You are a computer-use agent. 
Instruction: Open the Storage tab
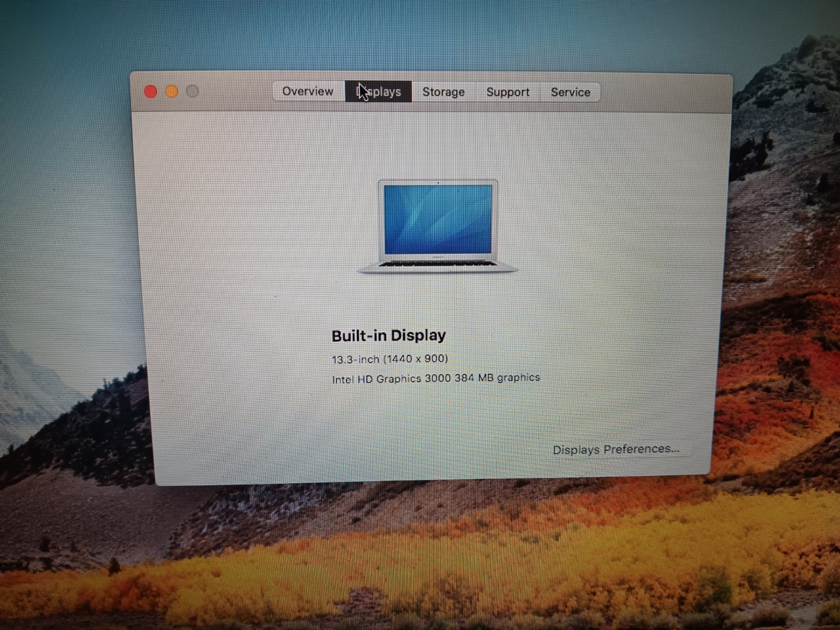(444, 92)
